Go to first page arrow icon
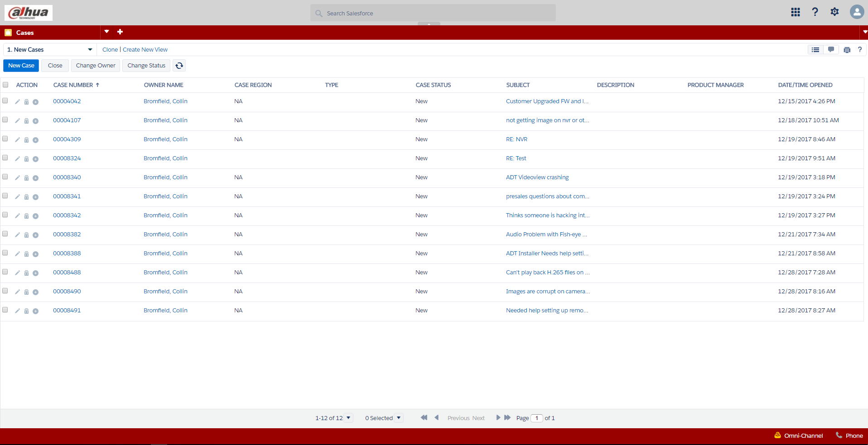868x445 pixels. (424, 417)
